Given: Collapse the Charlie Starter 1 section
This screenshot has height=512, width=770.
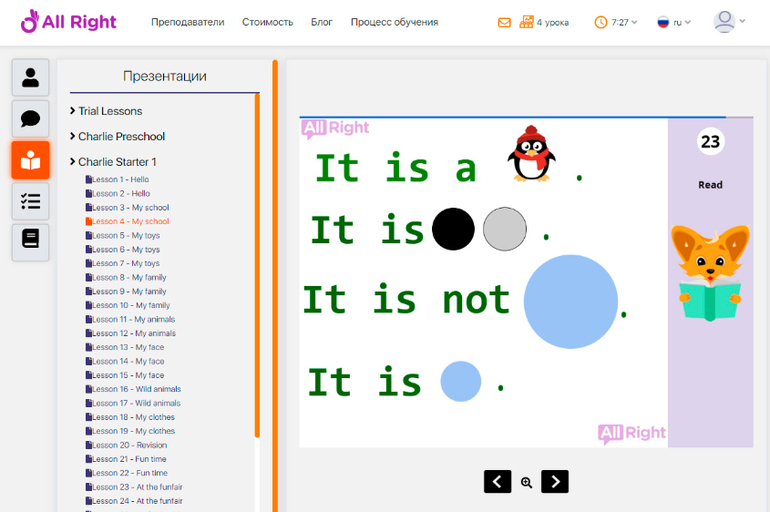Looking at the screenshot, I should click(117, 162).
